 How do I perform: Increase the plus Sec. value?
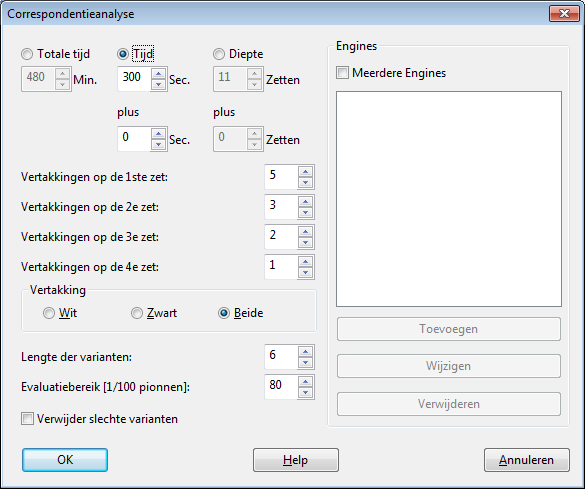point(159,134)
